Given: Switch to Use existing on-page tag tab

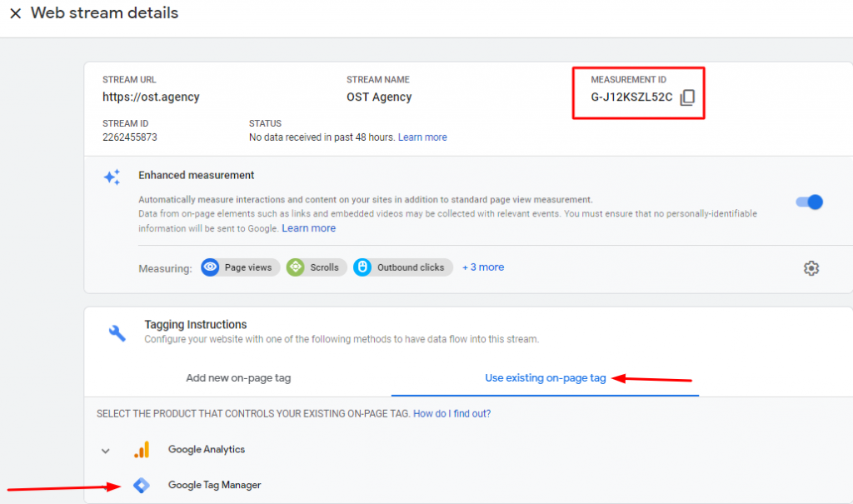Looking at the screenshot, I should tap(546, 378).
